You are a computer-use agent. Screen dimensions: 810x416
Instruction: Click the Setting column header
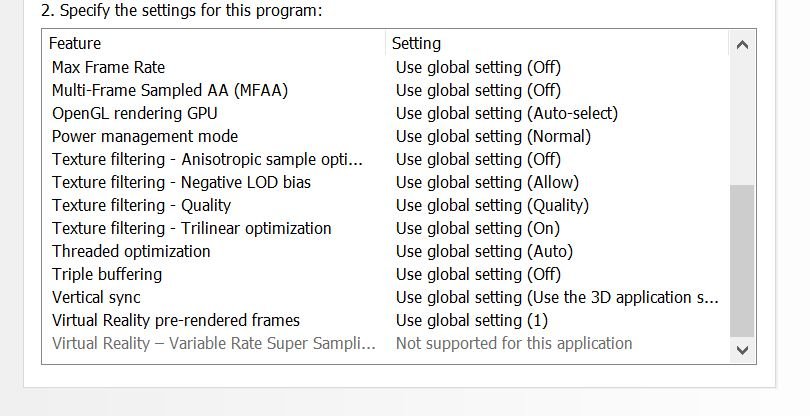tap(416, 43)
